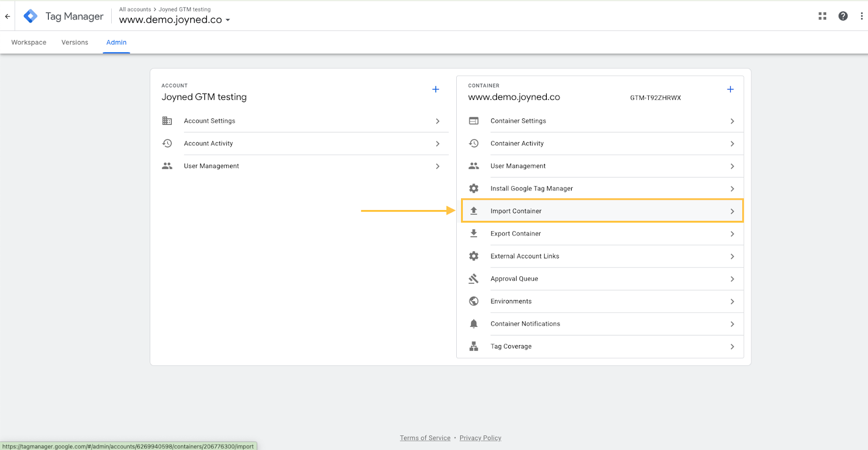Click chevron on Approval Queue row
The image size is (868, 450).
732,279
